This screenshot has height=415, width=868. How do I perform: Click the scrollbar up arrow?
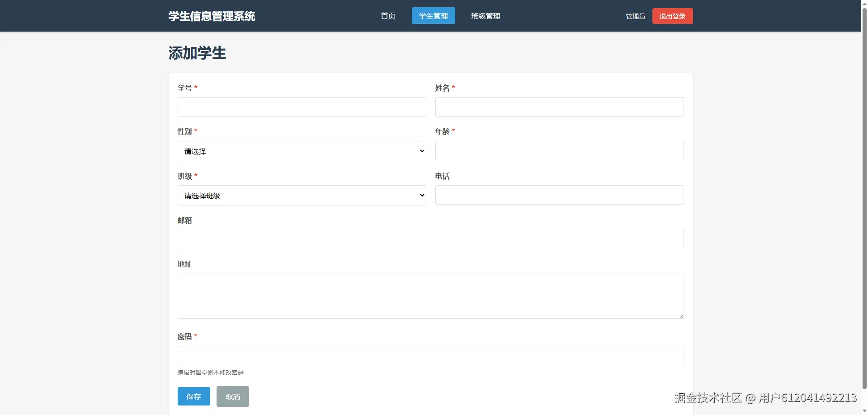(864, 3)
